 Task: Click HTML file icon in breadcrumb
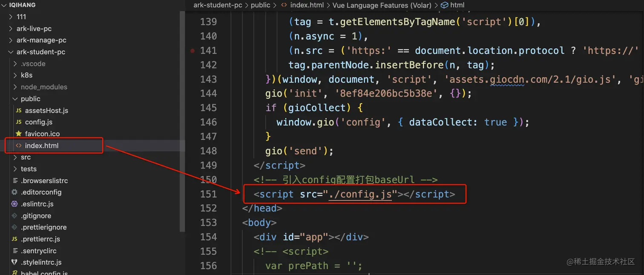284,5
